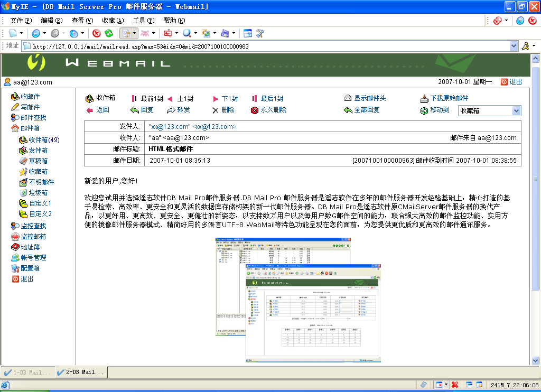Click the sidebar 退出 logout icon
Screen dimensions: 541x392
coord(15,279)
